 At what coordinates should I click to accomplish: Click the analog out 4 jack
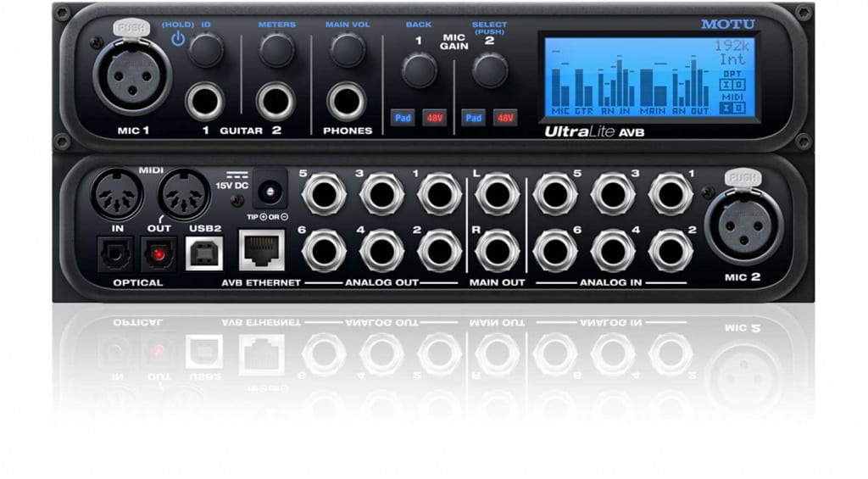pos(382,252)
